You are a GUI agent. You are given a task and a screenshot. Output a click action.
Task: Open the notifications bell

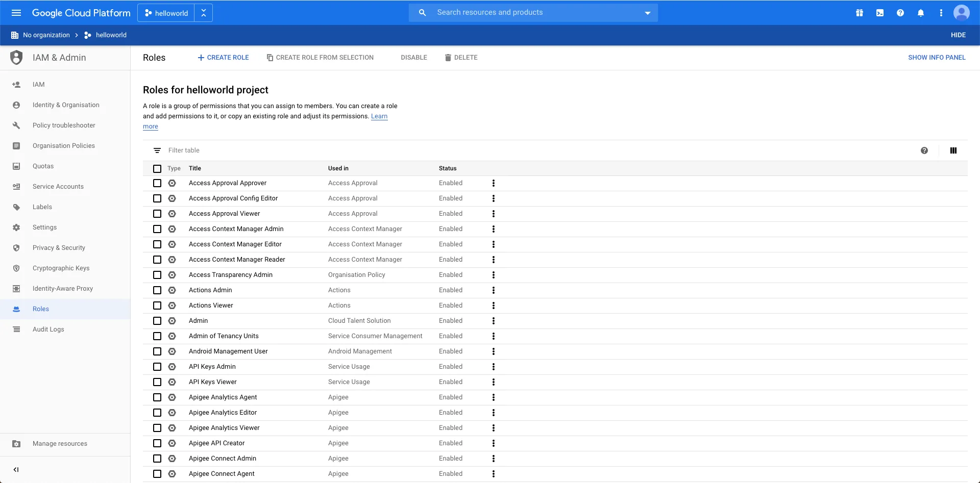tap(921, 13)
